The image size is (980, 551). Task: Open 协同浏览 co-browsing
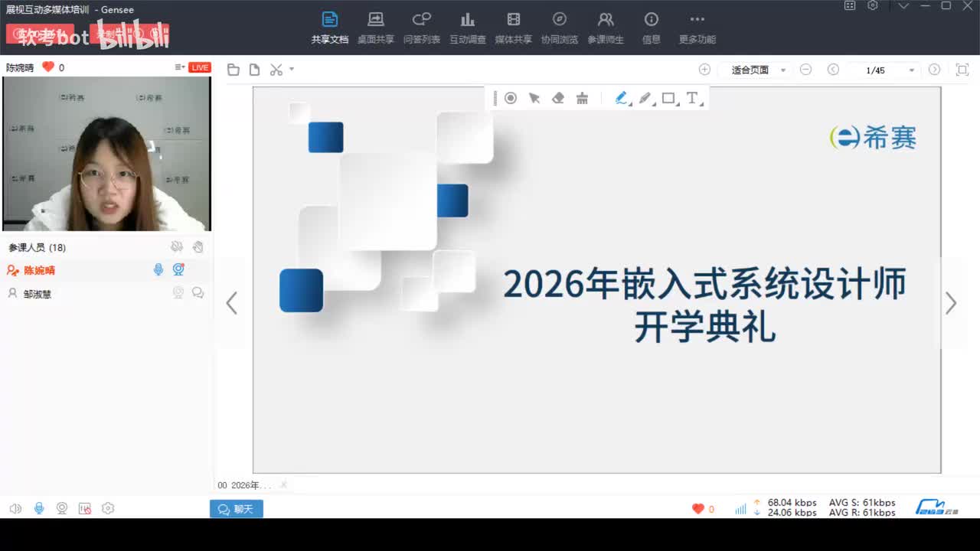pyautogui.click(x=560, y=28)
